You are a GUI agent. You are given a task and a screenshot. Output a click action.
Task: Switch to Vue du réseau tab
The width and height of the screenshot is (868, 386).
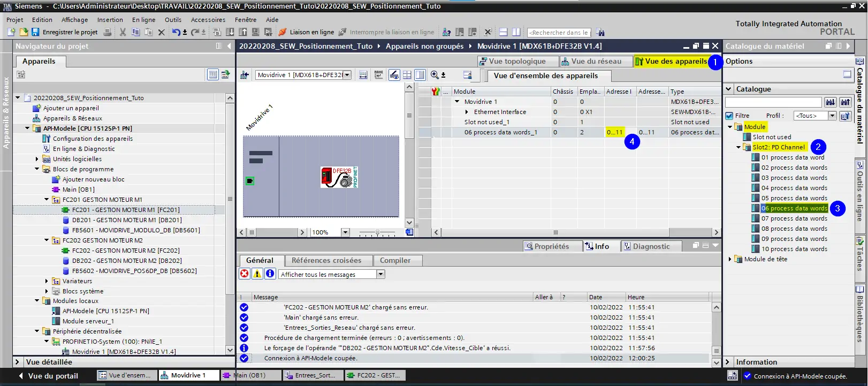point(595,61)
